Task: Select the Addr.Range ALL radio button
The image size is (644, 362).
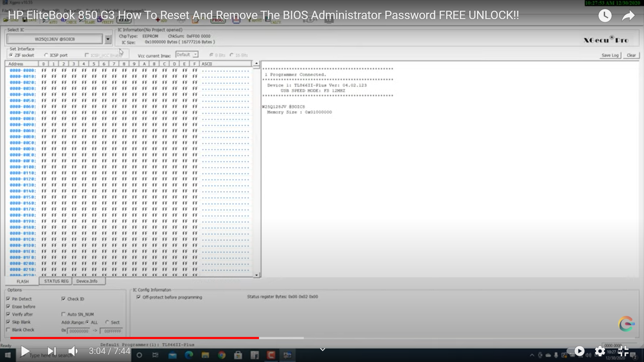Action: click(x=87, y=322)
